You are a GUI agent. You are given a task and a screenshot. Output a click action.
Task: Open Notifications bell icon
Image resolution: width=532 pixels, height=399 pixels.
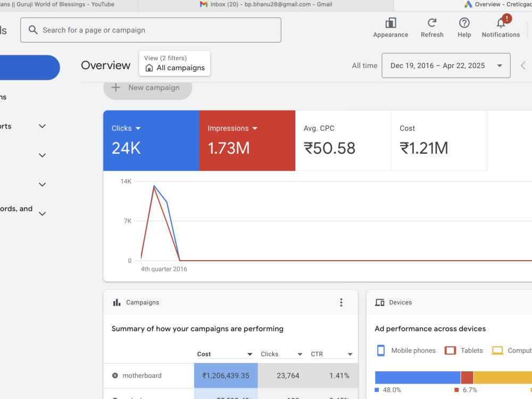click(501, 23)
